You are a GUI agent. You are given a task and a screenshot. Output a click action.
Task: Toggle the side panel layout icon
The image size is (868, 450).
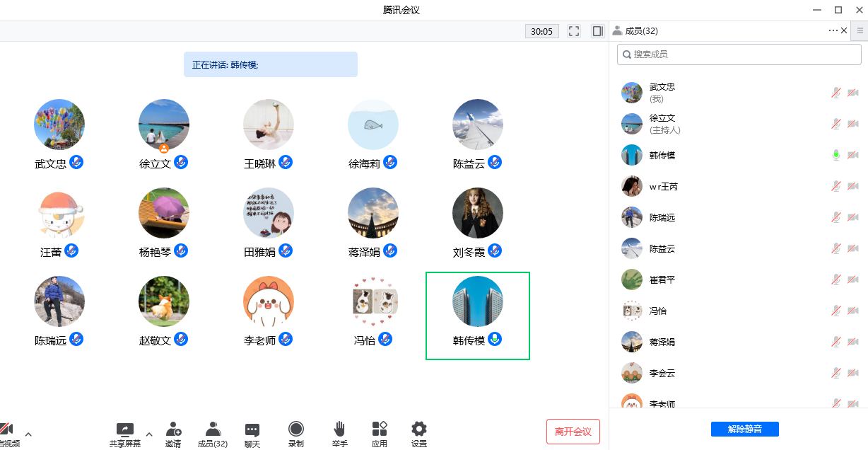[x=598, y=31]
